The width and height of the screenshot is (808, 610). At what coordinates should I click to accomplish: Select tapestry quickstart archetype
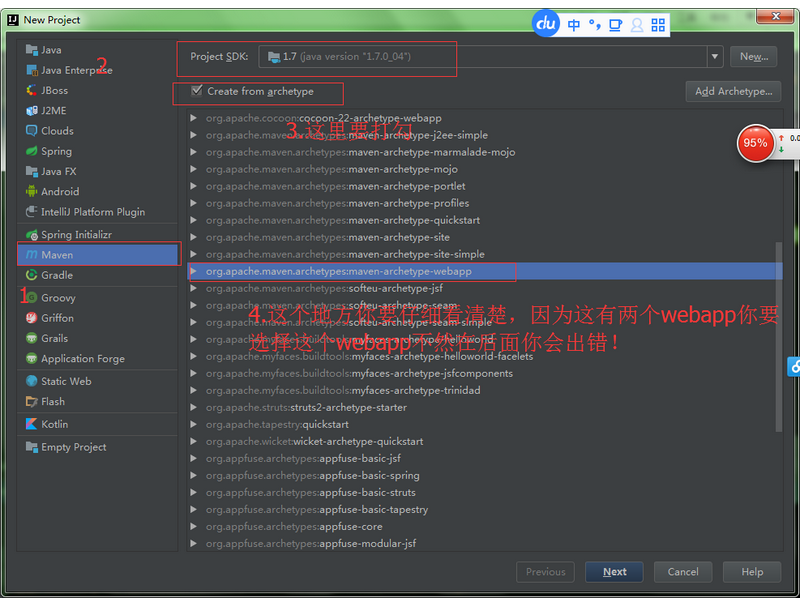(x=484, y=424)
